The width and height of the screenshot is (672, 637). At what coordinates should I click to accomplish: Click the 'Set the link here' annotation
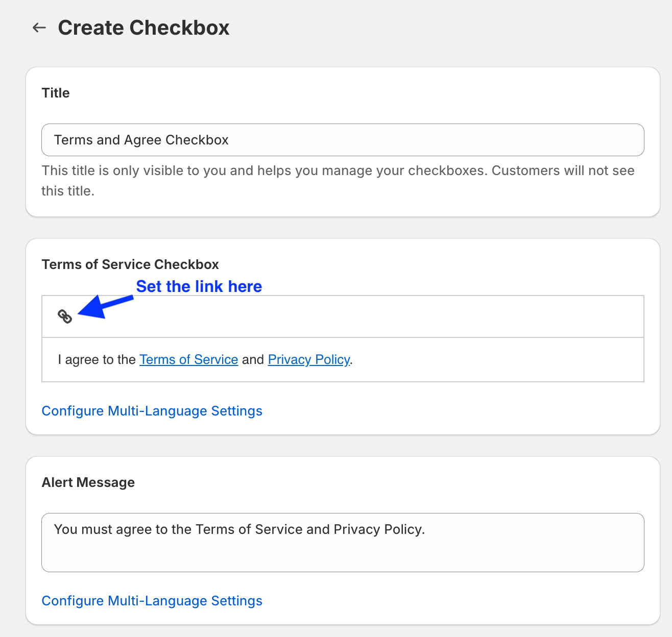tap(199, 286)
